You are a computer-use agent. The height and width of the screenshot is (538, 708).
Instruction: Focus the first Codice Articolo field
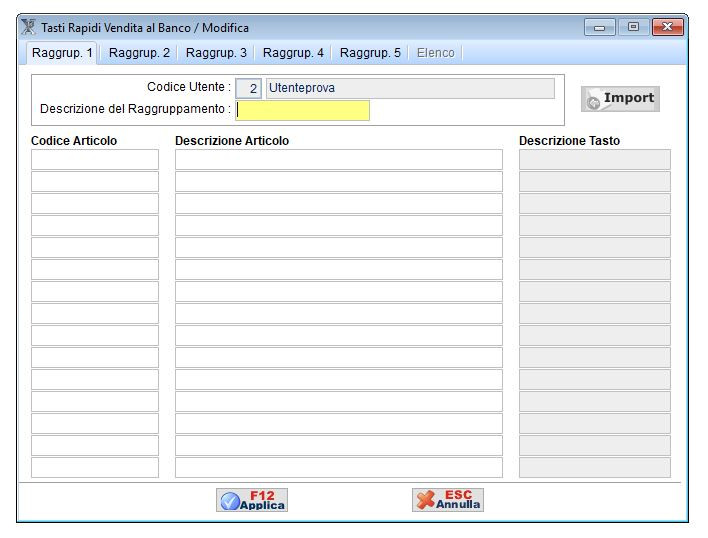[95, 160]
